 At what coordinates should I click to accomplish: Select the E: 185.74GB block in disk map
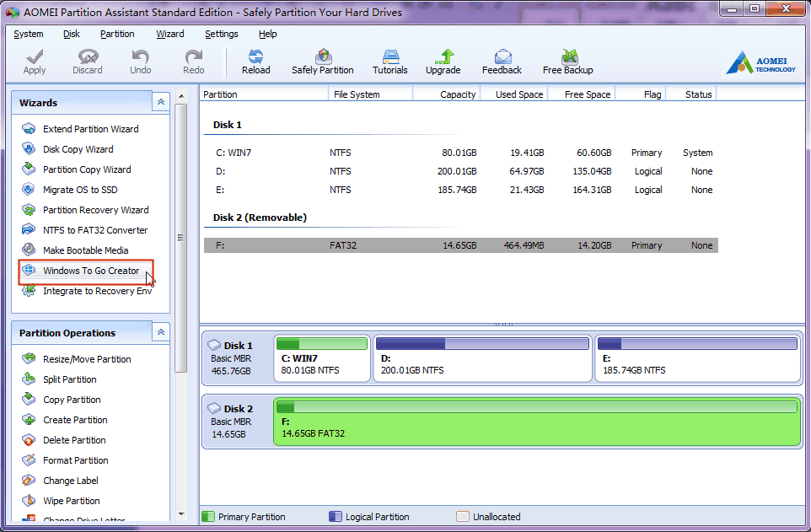pyautogui.click(x=698, y=358)
